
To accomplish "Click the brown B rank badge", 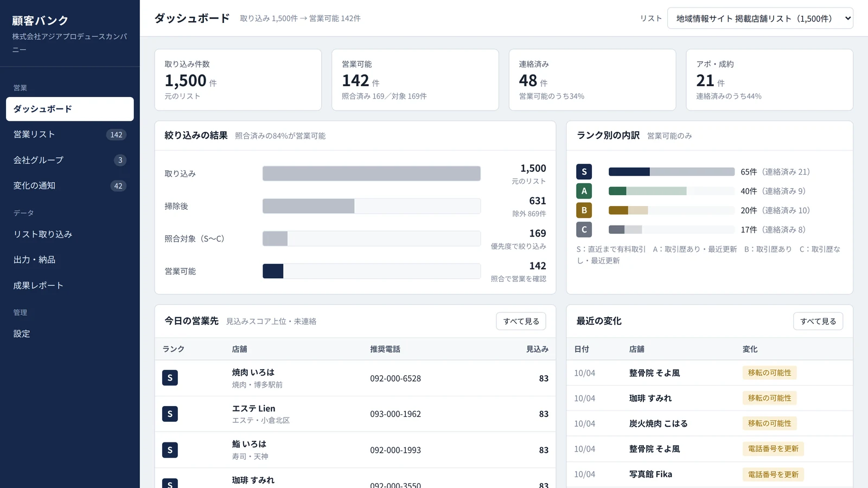I will (x=584, y=210).
